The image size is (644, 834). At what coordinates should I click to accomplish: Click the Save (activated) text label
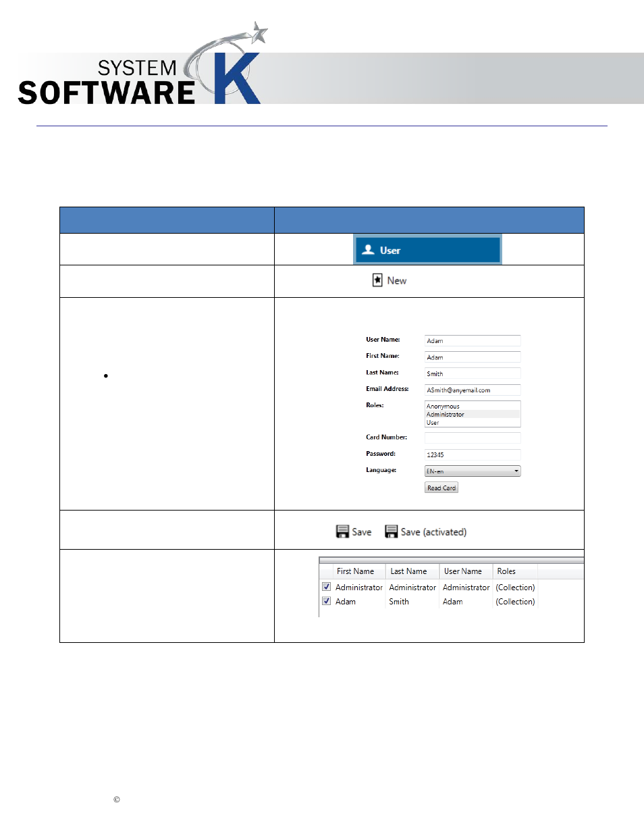click(433, 532)
